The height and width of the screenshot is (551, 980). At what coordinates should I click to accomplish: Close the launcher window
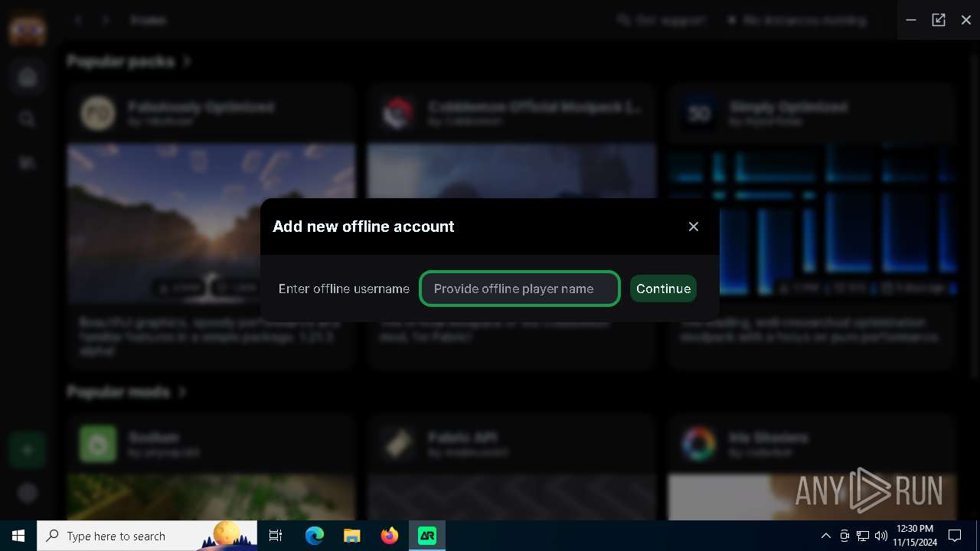click(x=966, y=20)
